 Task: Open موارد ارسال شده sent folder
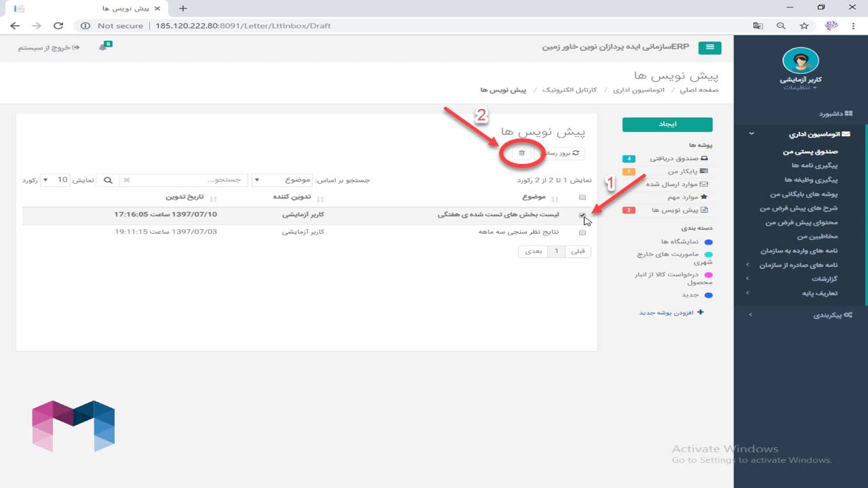click(676, 184)
